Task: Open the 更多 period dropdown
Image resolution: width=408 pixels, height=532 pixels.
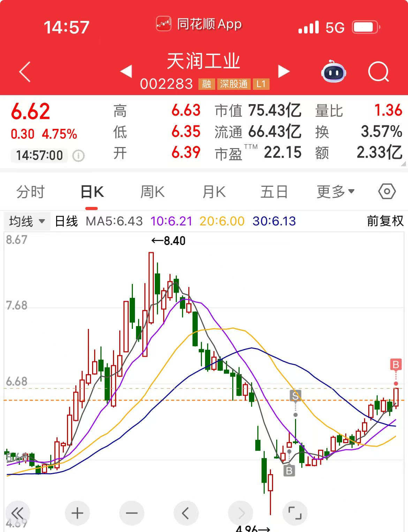Action: [335, 192]
